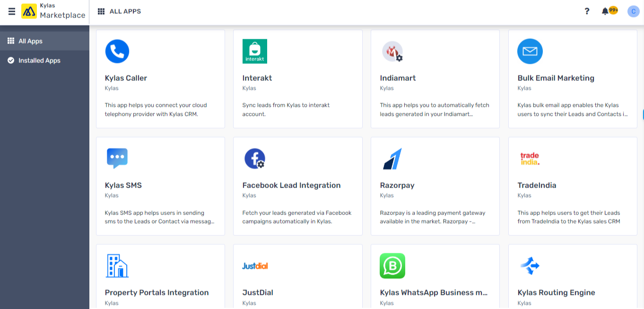Click the TradeIndia logo icon

530,158
